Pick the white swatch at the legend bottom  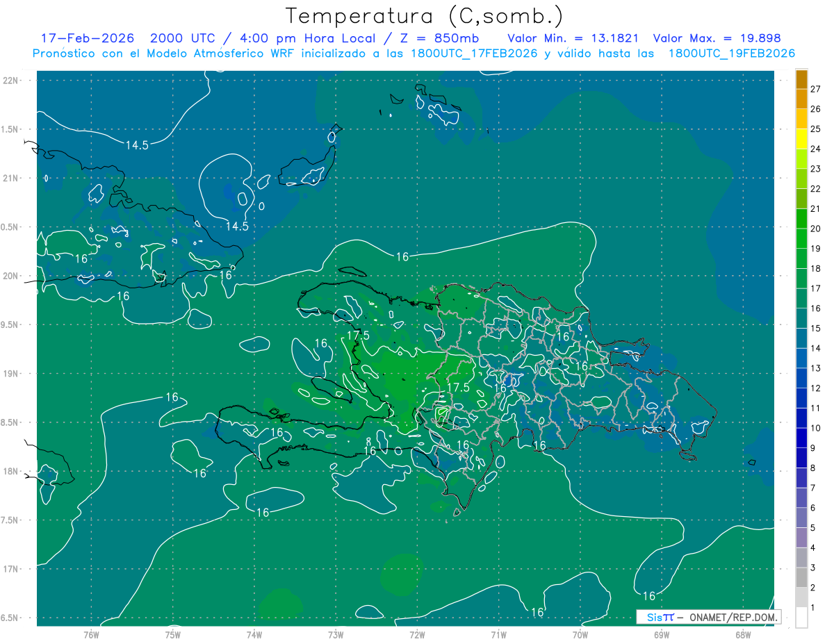tap(801, 616)
